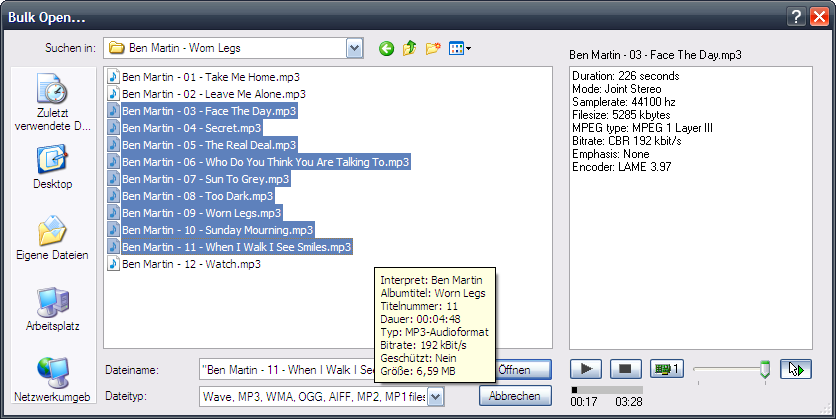This screenshot has height=419, width=836.
Task: Click the total time '03:28'
Action: click(629, 402)
